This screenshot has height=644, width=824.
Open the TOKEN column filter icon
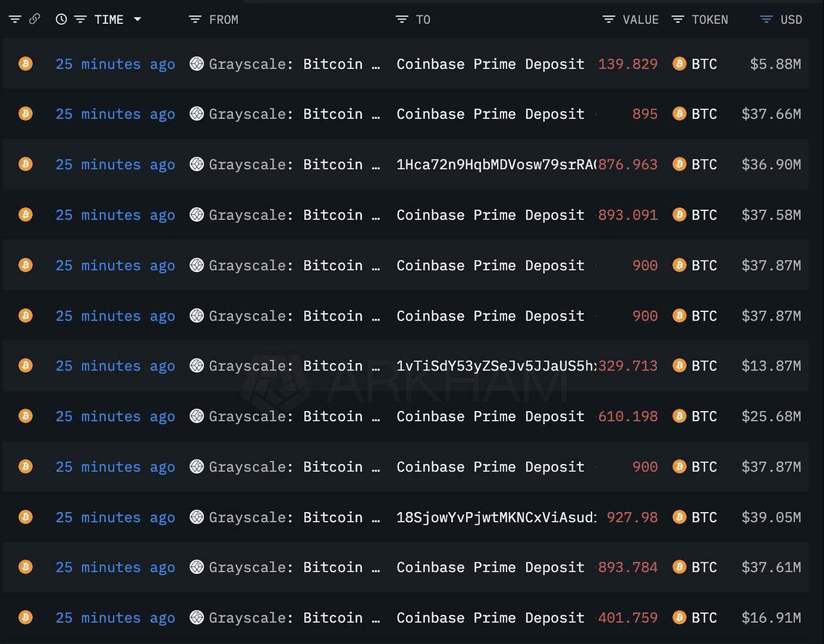pos(677,19)
